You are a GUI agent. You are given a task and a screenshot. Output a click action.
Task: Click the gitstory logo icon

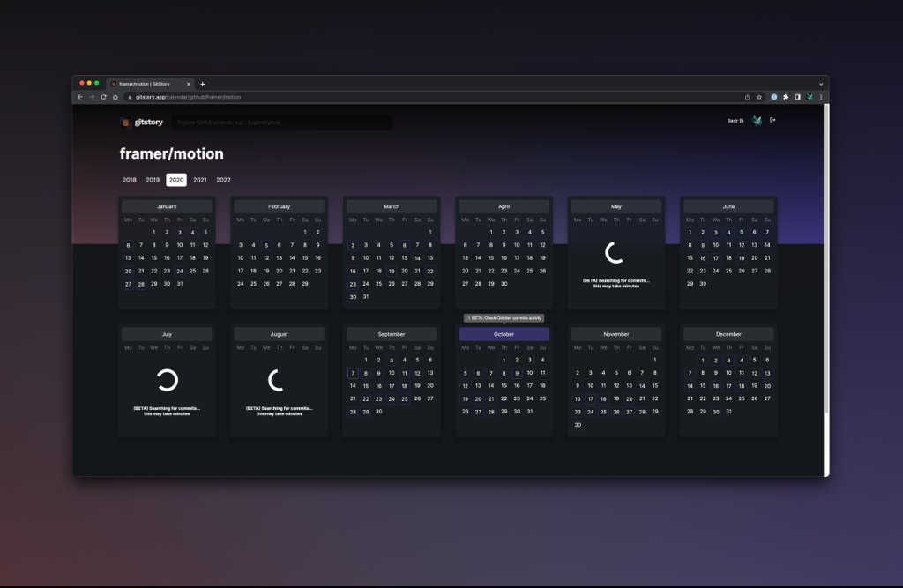pyautogui.click(x=125, y=122)
